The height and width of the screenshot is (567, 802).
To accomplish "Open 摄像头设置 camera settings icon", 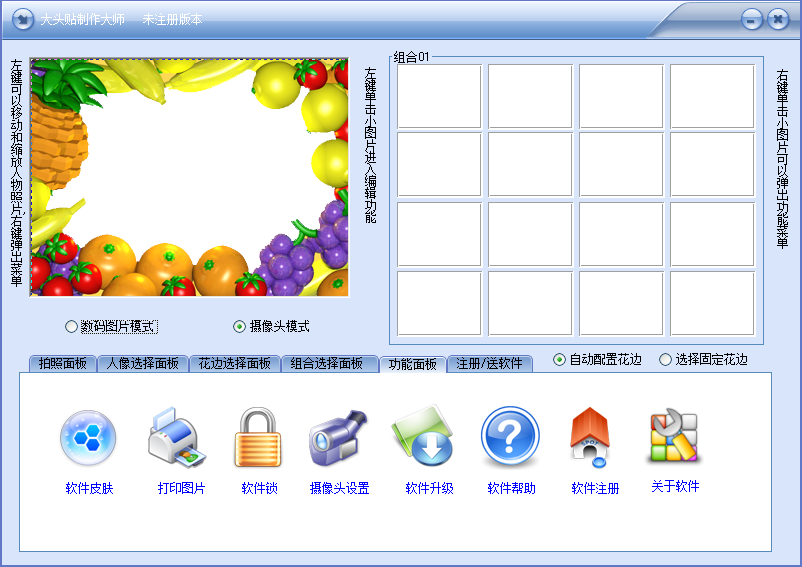I will (x=339, y=439).
